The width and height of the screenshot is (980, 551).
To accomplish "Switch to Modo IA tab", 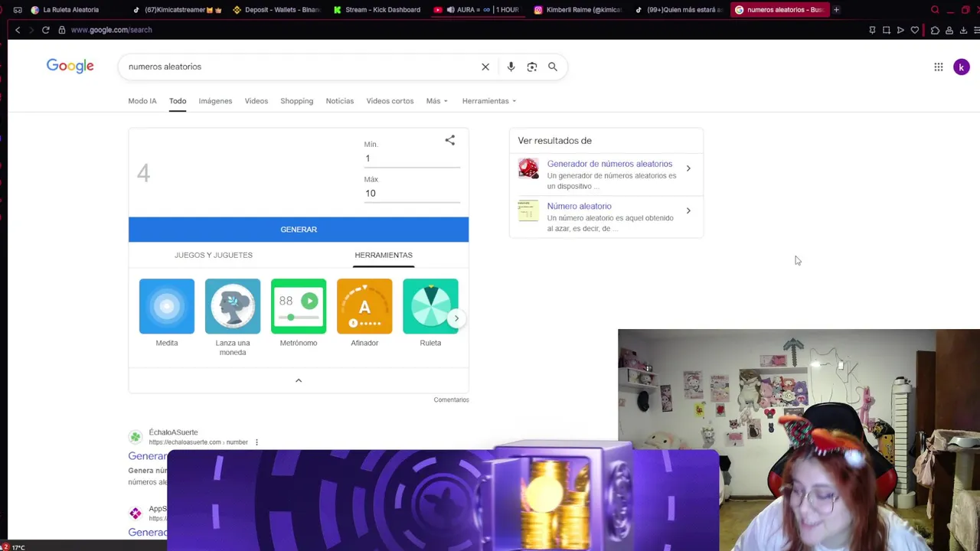I will point(142,101).
